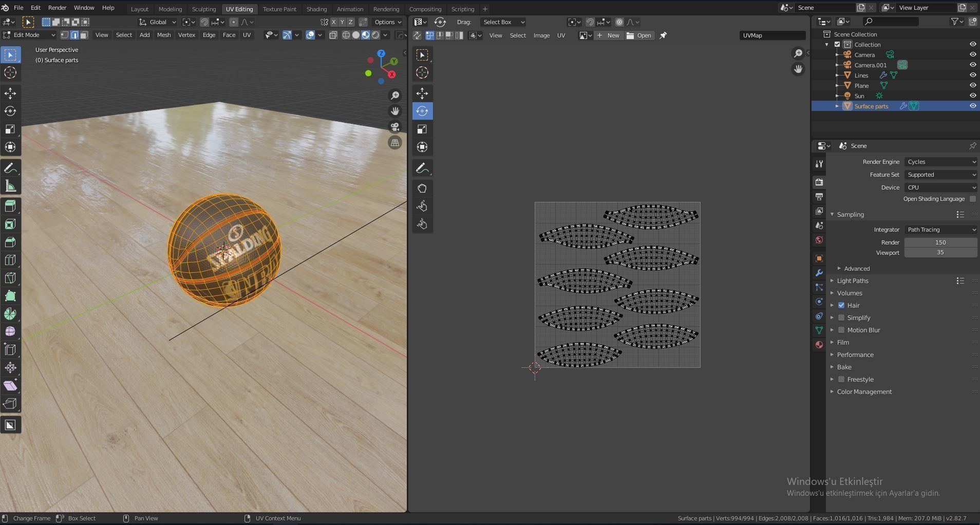Viewport: 980px width, 525px height.
Task: Click the UVMap name field
Action: (x=772, y=35)
